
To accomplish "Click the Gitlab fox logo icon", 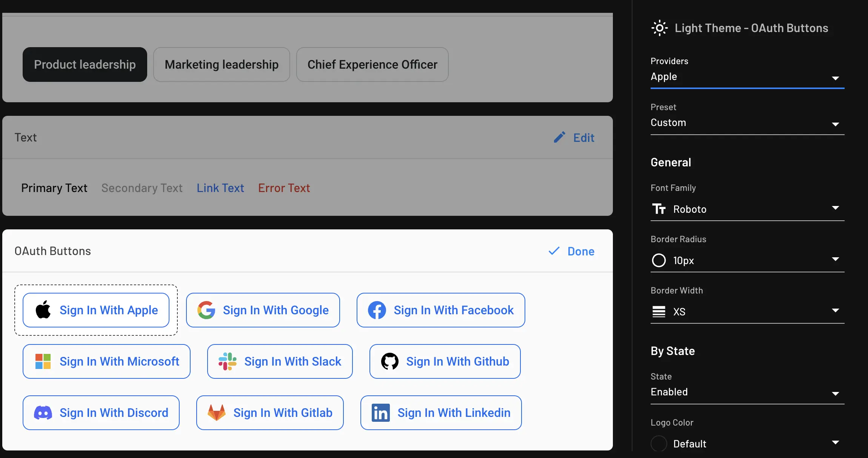I will (216, 412).
